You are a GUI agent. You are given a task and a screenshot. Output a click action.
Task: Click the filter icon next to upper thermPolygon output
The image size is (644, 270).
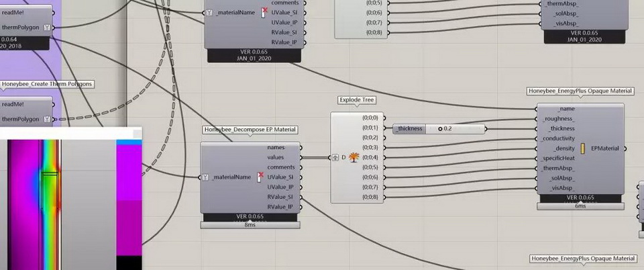[47, 28]
